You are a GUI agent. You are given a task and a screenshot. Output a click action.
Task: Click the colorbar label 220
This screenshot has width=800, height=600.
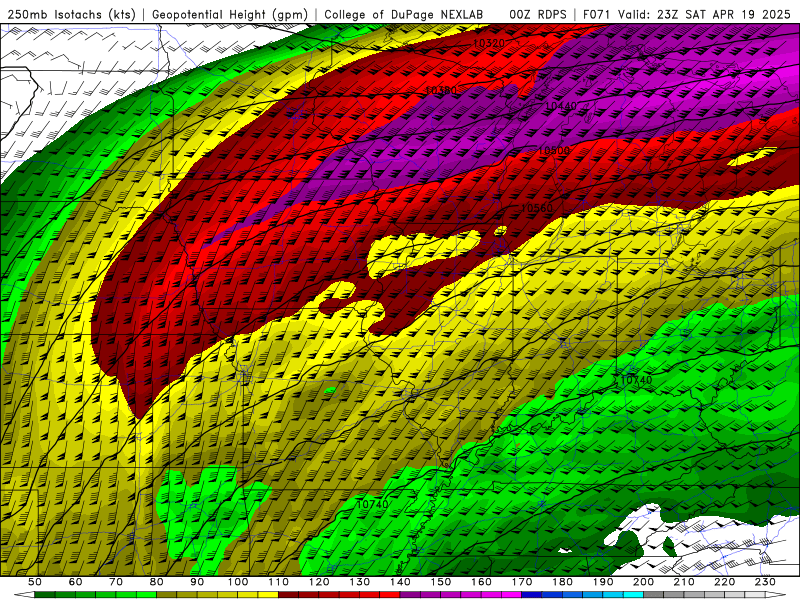tap(724, 582)
